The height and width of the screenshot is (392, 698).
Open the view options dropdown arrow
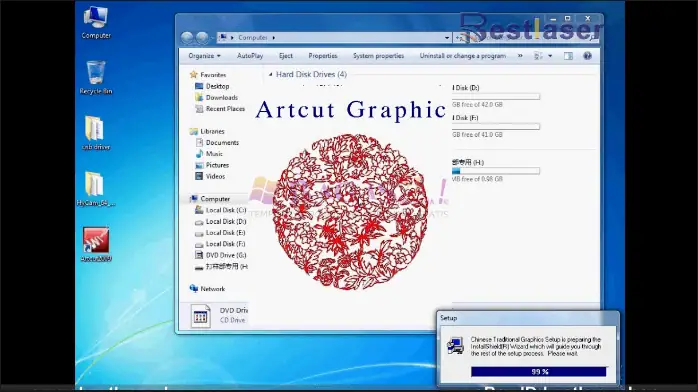[550, 56]
